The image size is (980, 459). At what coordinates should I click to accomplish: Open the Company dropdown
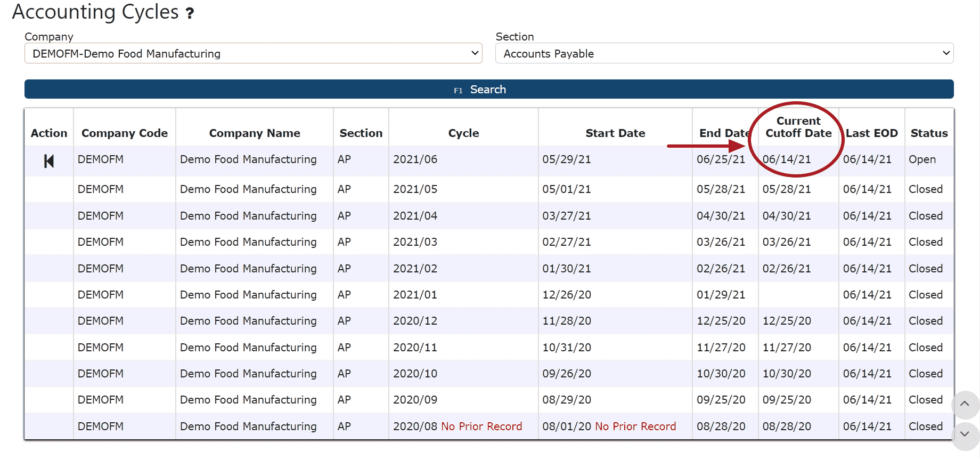253,53
